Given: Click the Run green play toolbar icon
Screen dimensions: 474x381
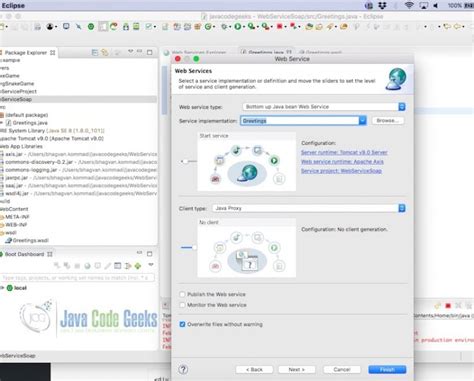Looking at the screenshot, I should (238, 26).
